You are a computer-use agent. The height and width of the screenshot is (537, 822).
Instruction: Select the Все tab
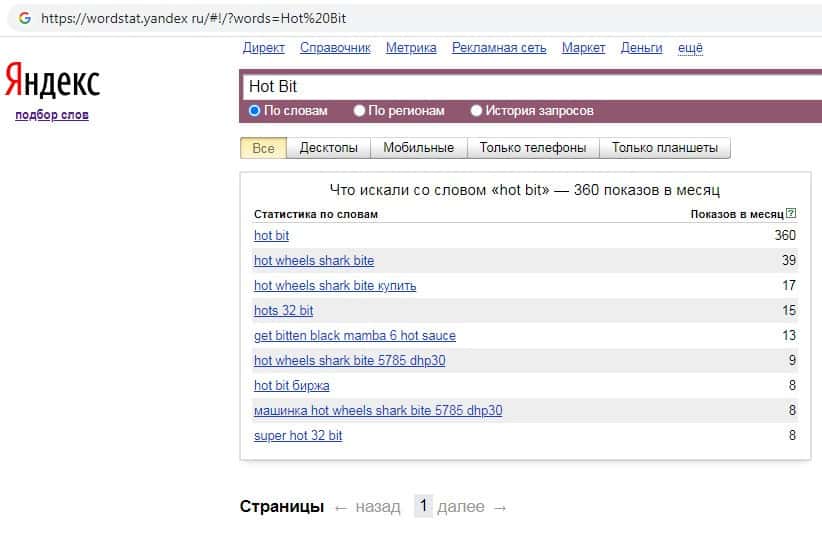(263, 148)
